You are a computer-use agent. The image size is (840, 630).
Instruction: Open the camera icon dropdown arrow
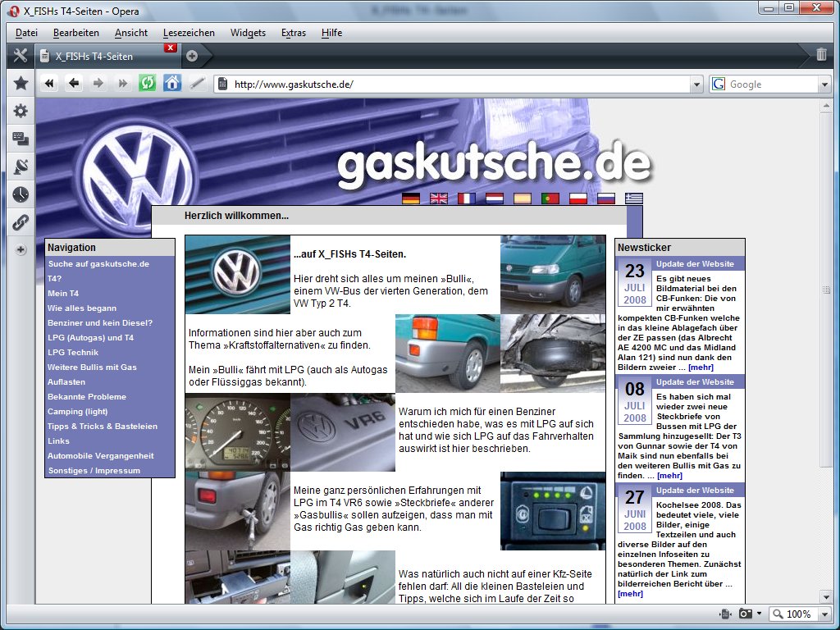(x=759, y=614)
